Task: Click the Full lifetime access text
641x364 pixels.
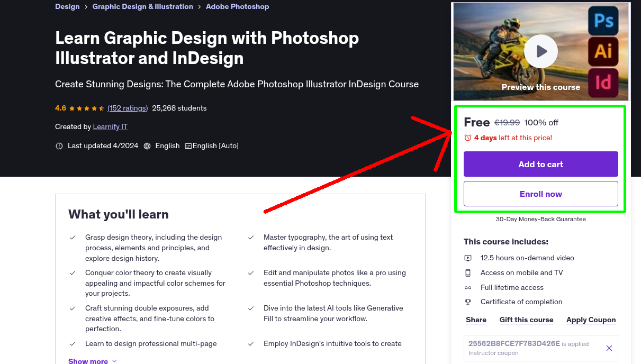Action: [512, 288]
